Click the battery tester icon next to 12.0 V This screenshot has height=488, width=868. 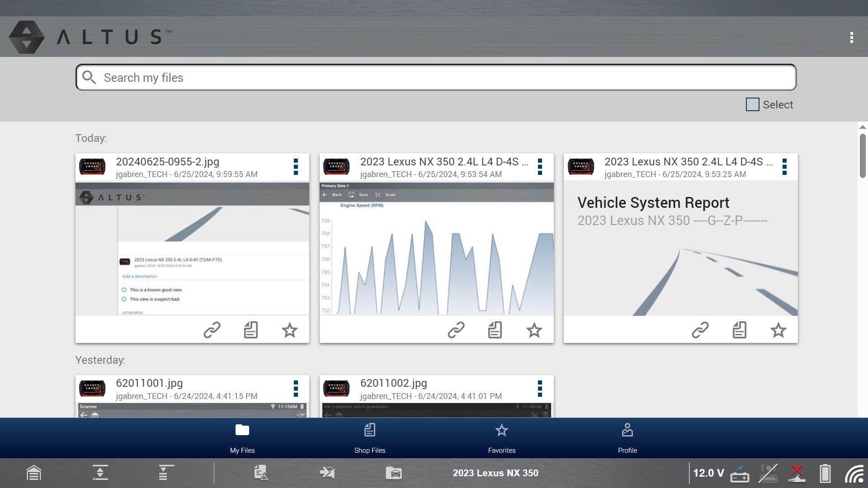(x=740, y=474)
